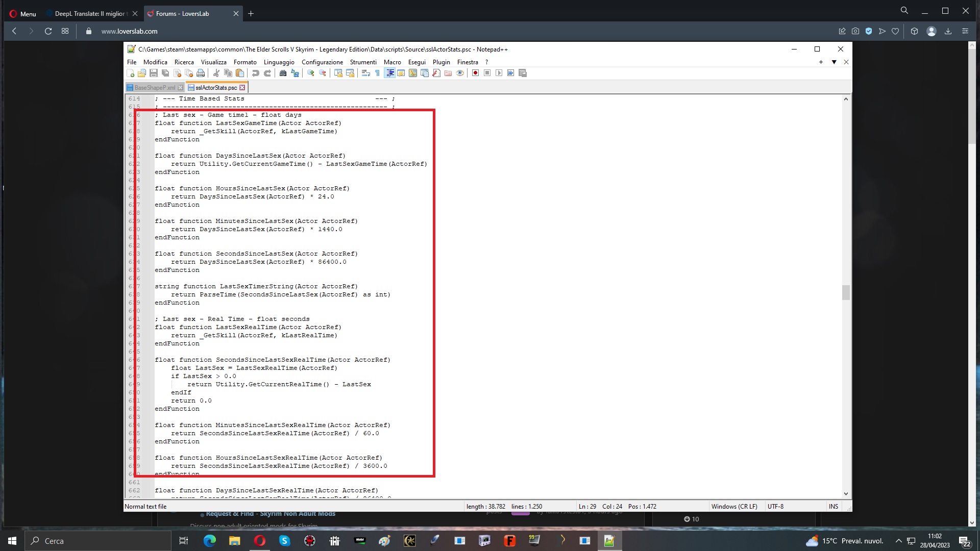Image resolution: width=980 pixels, height=551 pixels.
Task: Navigate back in the browser
Action: [x=14, y=31]
